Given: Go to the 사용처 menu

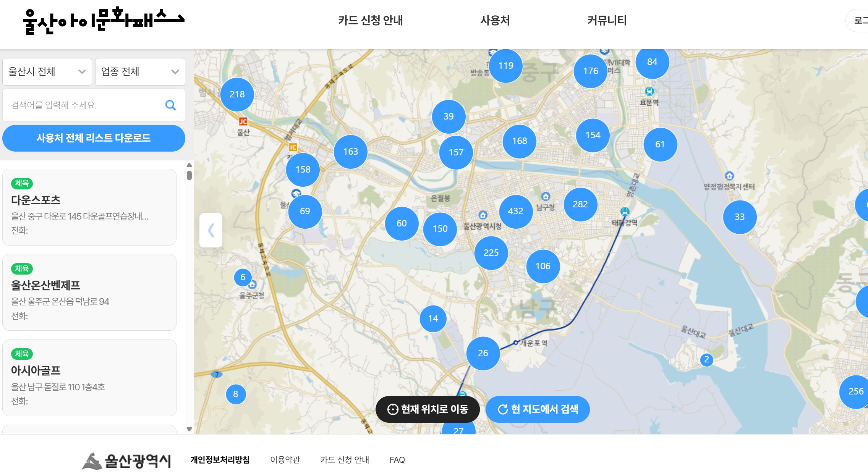Looking at the screenshot, I should [x=495, y=20].
